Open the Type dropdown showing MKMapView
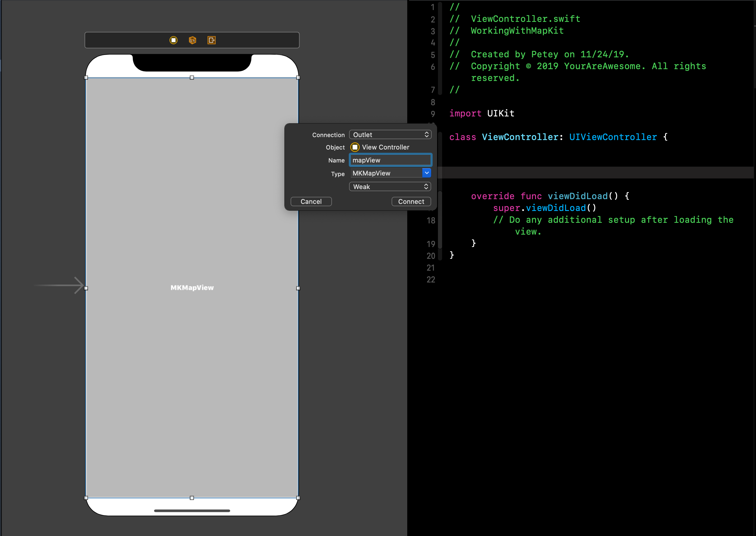This screenshot has height=536, width=756. coord(386,173)
